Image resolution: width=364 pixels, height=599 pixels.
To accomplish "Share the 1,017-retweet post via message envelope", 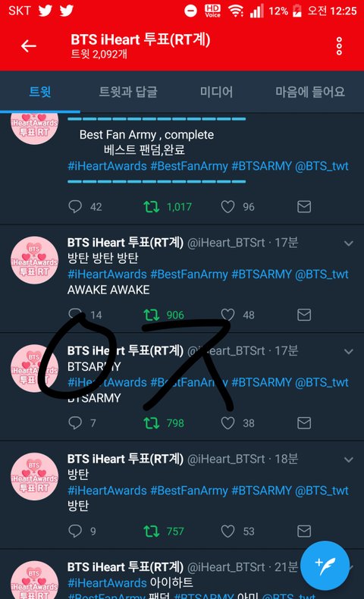I will tap(304, 207).
